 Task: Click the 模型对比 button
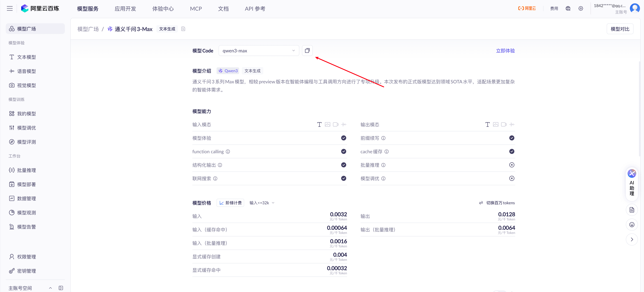620,29
